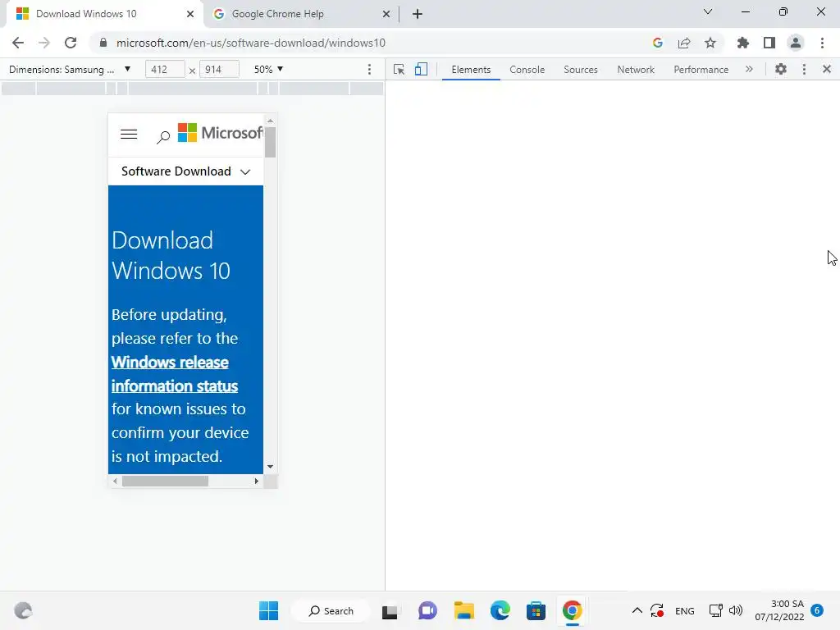Screen dimensions: 840x630
Task: Bookmark this page with the star icon
Action: pos(710,43)
